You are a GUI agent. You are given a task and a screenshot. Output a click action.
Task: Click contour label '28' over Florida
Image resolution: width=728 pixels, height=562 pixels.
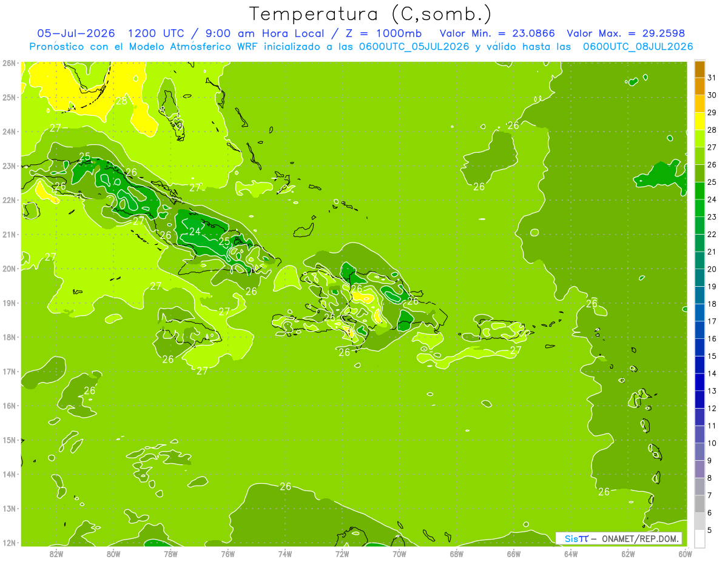pos(121,101)
